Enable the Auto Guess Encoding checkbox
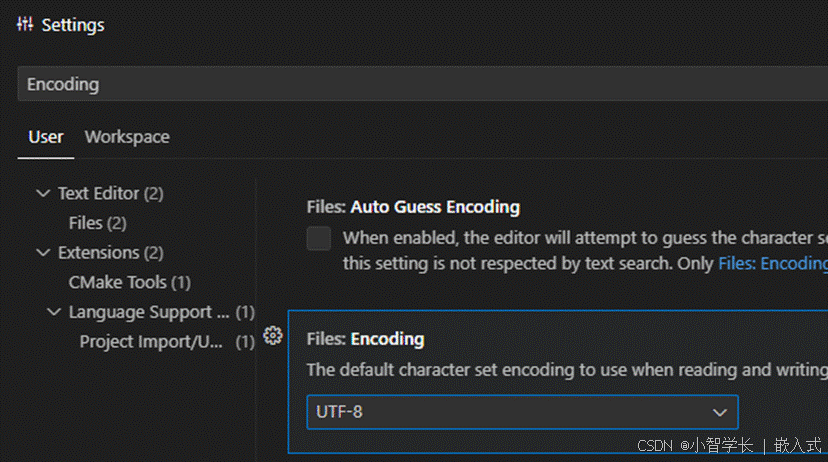The height and width of the screenshot is (462, 828). click(x=319, y=238)
